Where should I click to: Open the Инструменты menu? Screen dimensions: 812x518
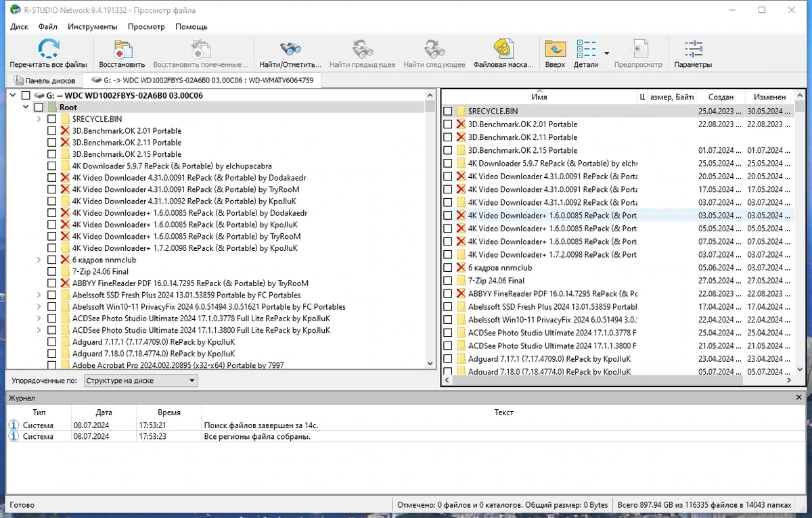93,26
